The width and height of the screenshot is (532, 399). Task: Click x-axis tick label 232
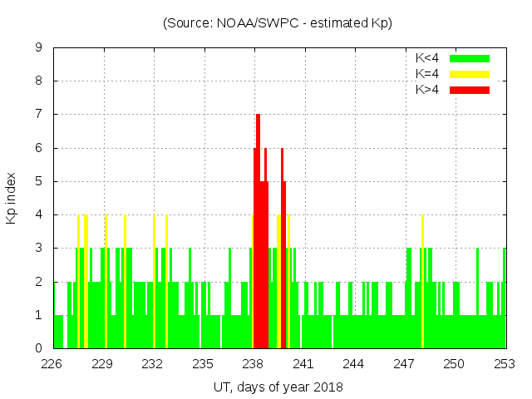coord(153,364)
